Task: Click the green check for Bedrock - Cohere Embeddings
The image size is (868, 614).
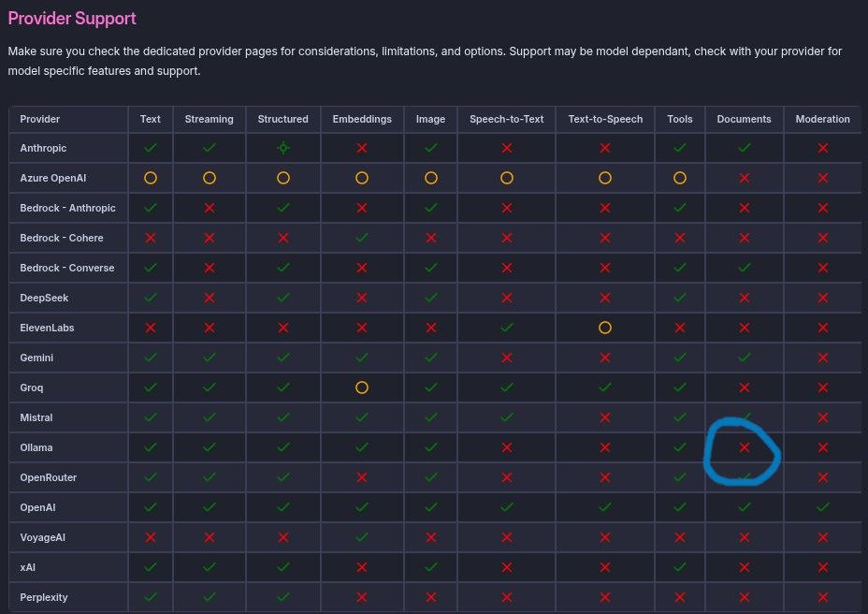Action: point(361,238)
